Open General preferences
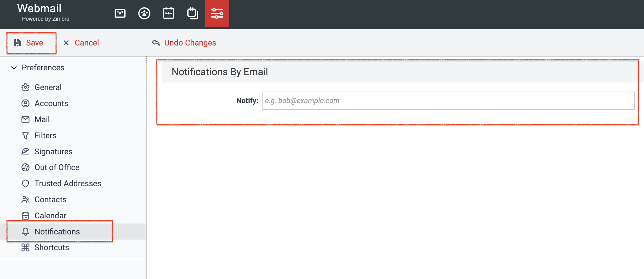644x279 pixels. (42, 87)
